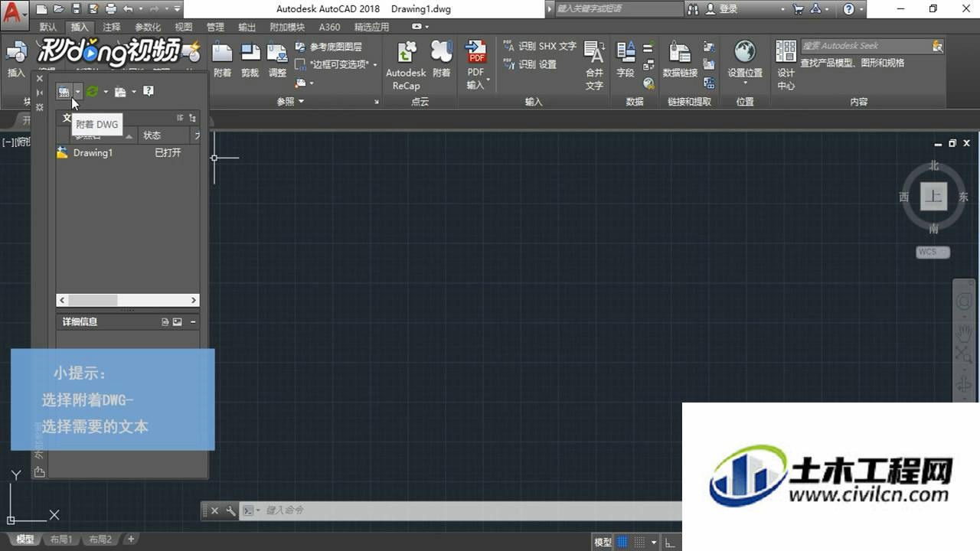980x551 pixels.
Task: Open the 参数化 ribbon tab
Action: (x=149, y=27)
